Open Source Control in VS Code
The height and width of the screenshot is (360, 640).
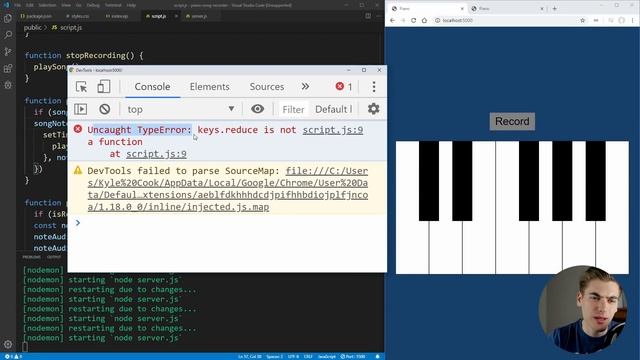[8, 52]
